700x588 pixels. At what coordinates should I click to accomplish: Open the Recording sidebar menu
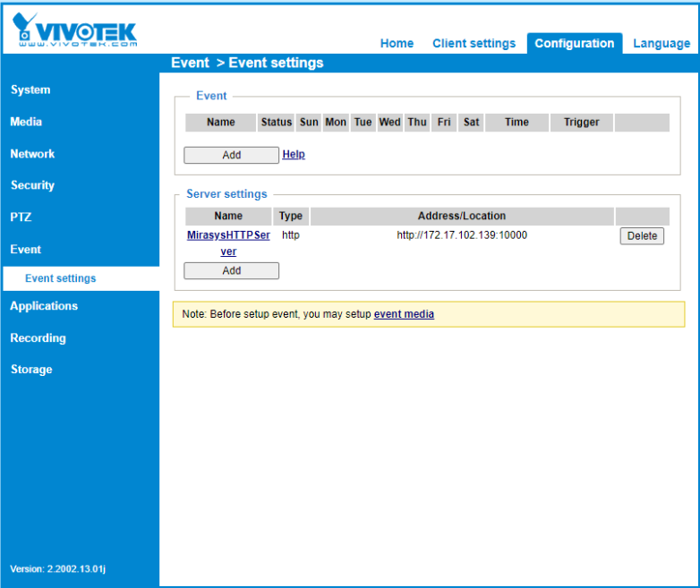point(38,338)
